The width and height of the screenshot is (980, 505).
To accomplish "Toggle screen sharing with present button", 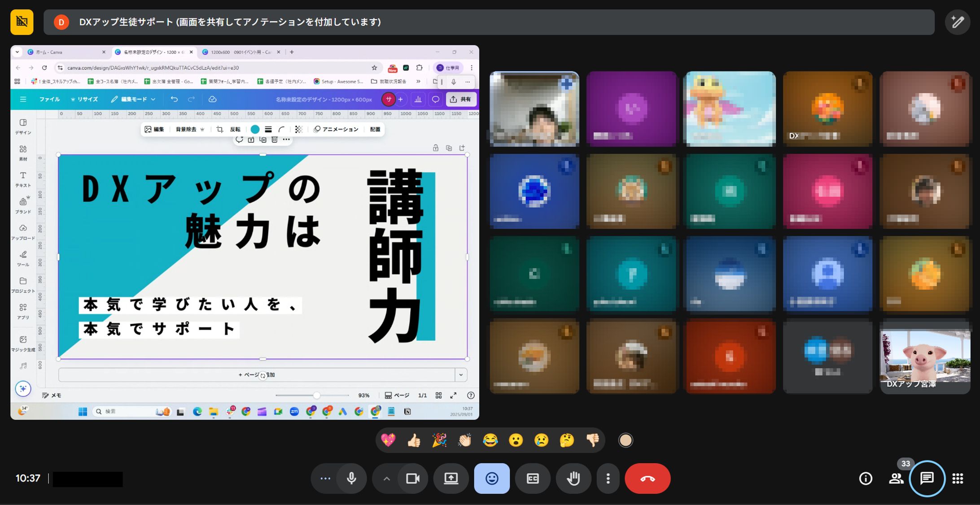I will point(451,479).
